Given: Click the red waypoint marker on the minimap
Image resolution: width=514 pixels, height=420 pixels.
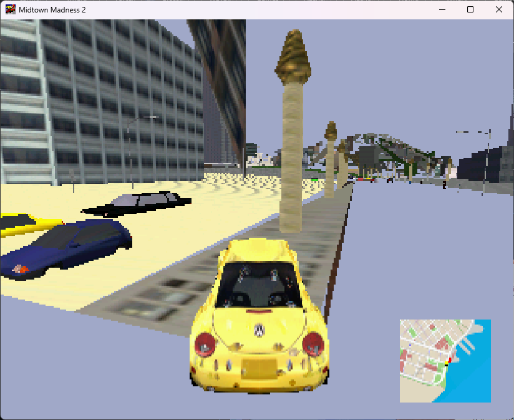Looking at the screenshot, I should pos(450,359).
